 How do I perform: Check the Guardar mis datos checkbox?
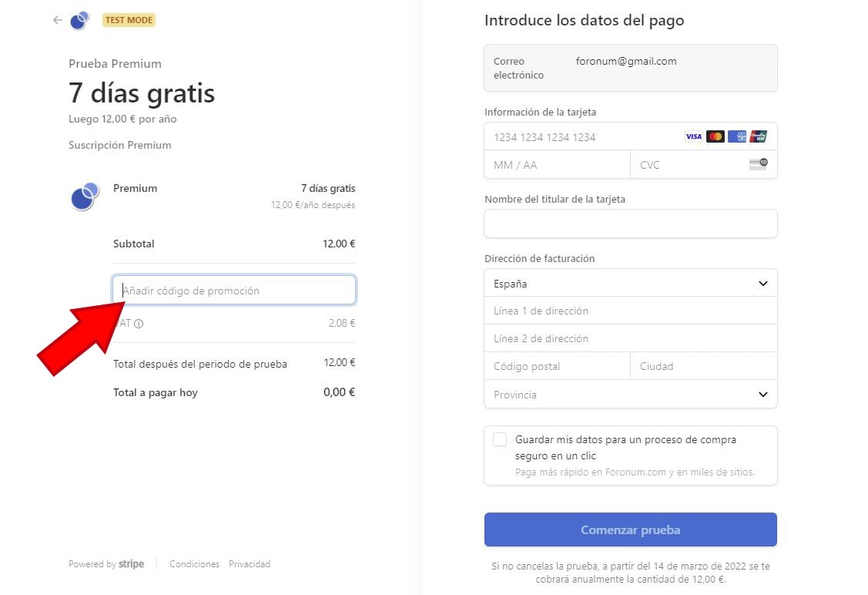(500, 439)
